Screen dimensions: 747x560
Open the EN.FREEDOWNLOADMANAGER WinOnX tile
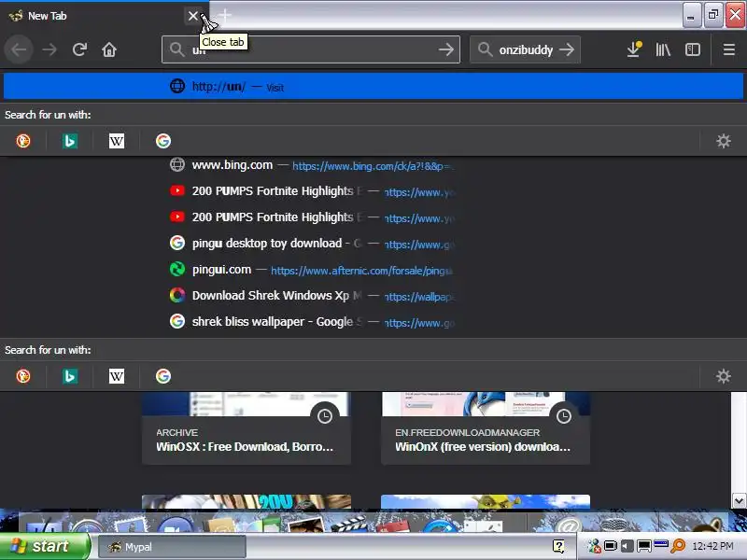pos(486,428)
